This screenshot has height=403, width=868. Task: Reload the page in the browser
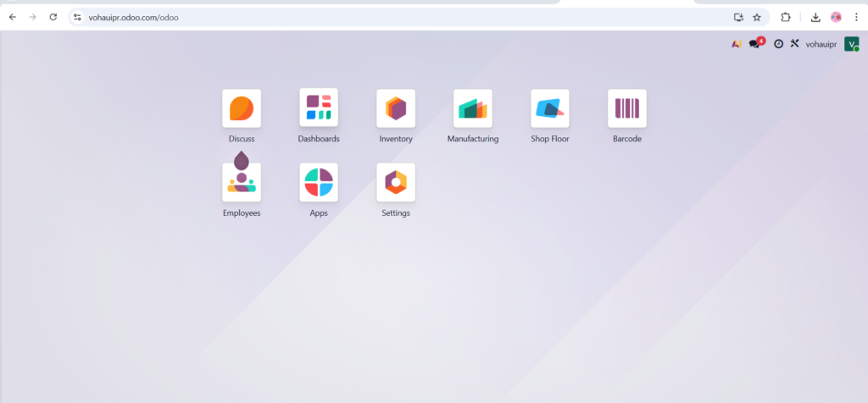tap(53, 17)
